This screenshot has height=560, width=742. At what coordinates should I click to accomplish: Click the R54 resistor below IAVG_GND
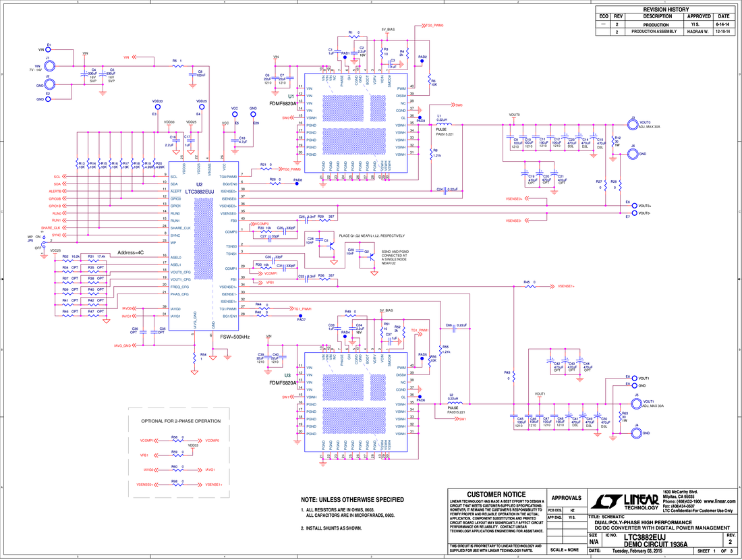[x=194, y=358]
